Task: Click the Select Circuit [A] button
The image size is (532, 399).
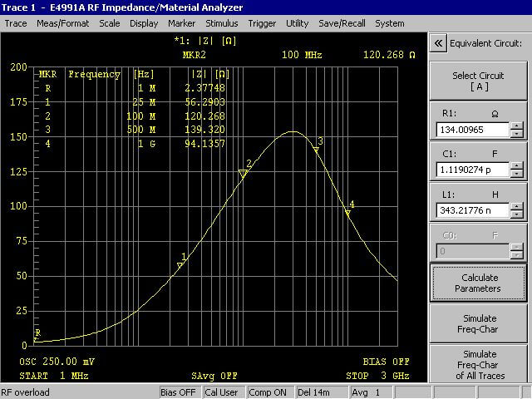Action: tap(479, 81)
